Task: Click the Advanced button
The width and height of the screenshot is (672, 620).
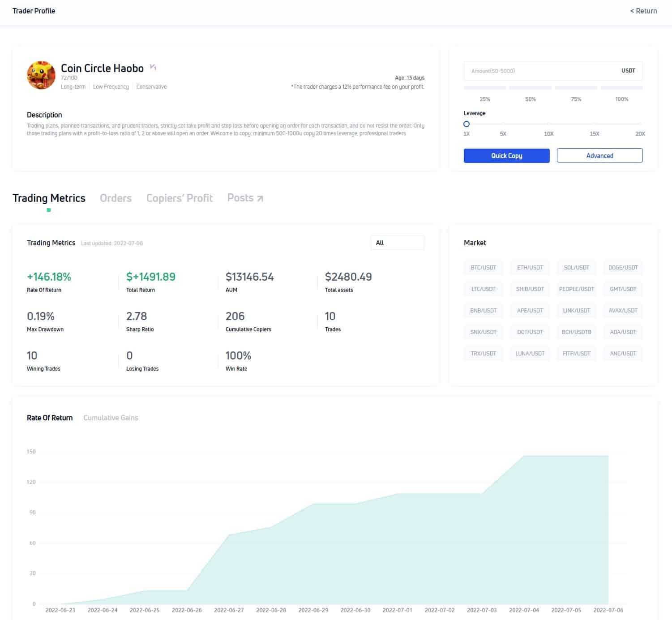Action: [599, 155]
